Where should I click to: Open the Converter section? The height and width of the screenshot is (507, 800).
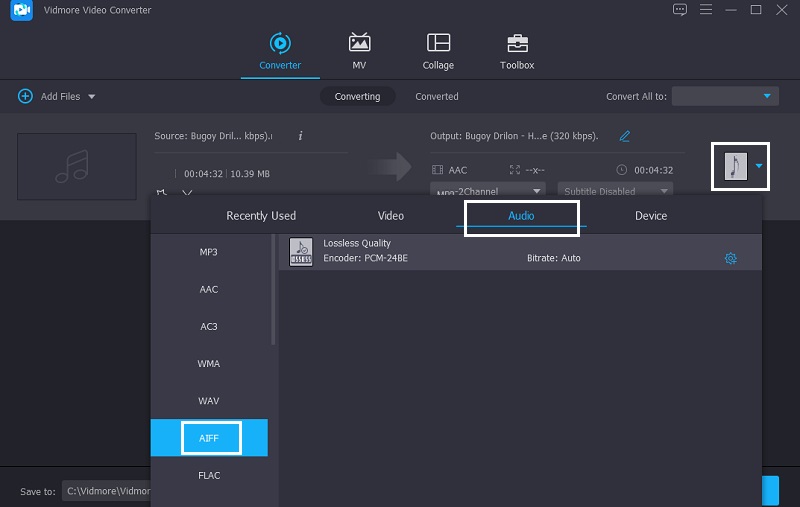pyautogui.click(x=280, y=52)
